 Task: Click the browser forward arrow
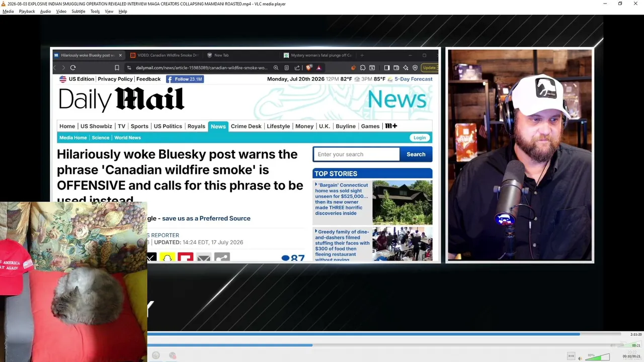point(63,68)
